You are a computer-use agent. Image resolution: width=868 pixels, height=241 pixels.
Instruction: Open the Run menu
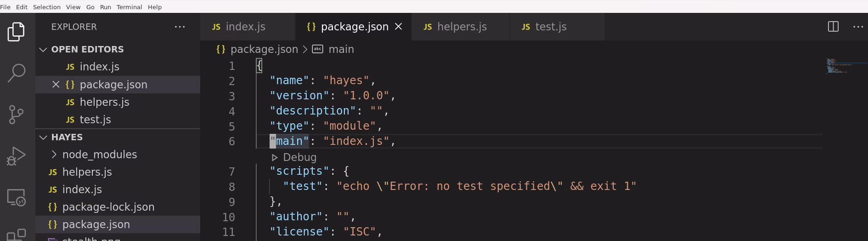pos(106,7)
